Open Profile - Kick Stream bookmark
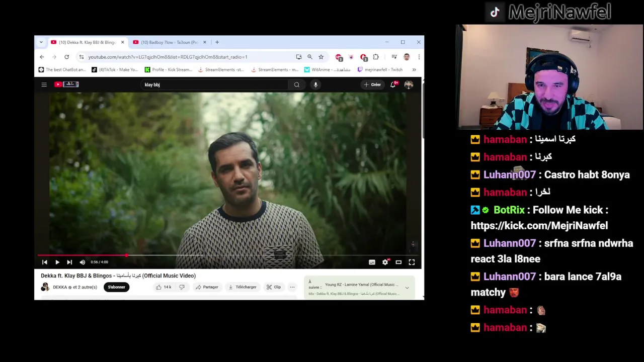The width and height of the screenshot is (644, 362). [x=168, y=70]
